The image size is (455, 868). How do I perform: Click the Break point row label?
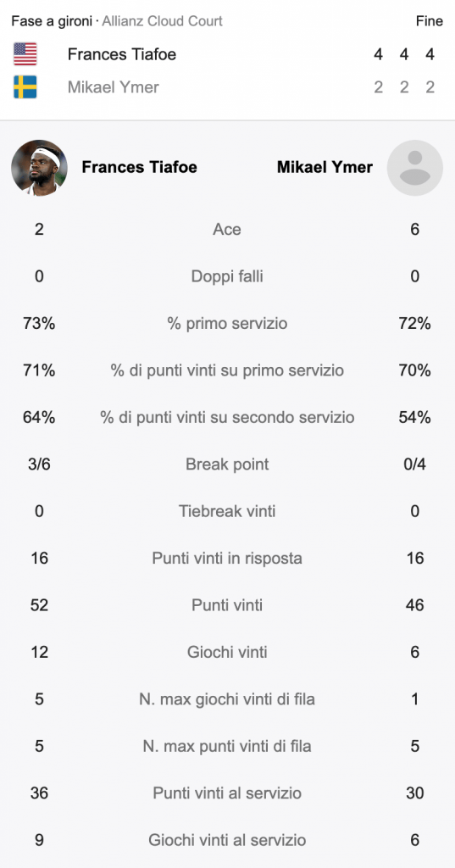click(x=227, y=464)
